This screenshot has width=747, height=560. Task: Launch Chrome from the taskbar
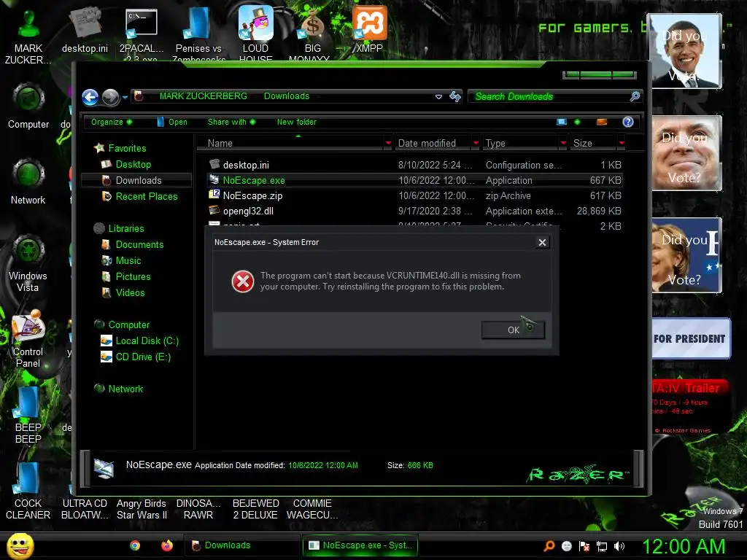[x=135, y=545]
